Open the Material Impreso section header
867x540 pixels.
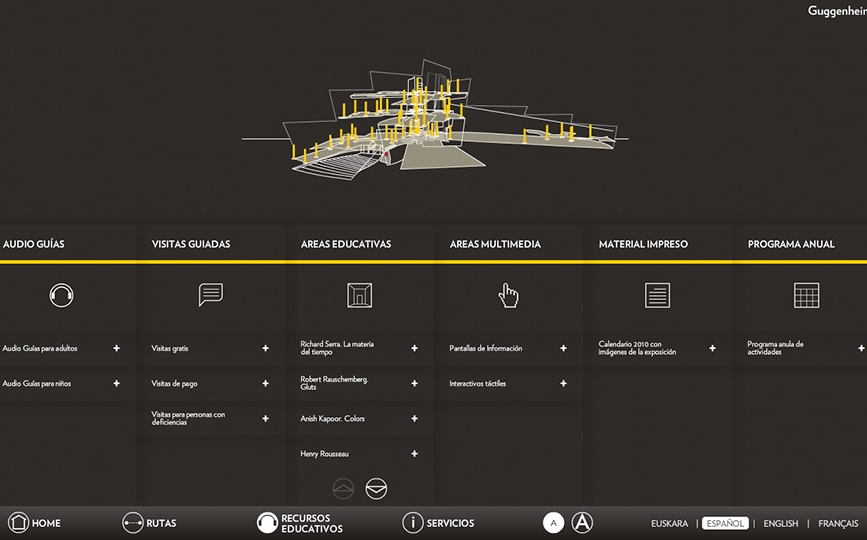coord(643,244)
